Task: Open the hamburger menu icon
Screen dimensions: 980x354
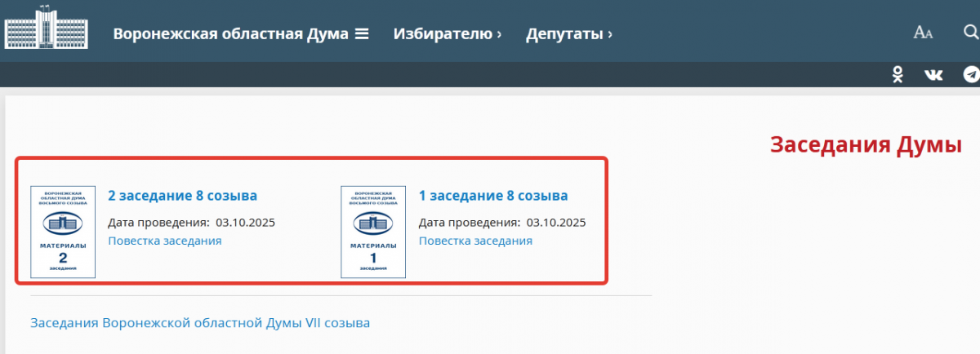Action: (x=361, y=34)
